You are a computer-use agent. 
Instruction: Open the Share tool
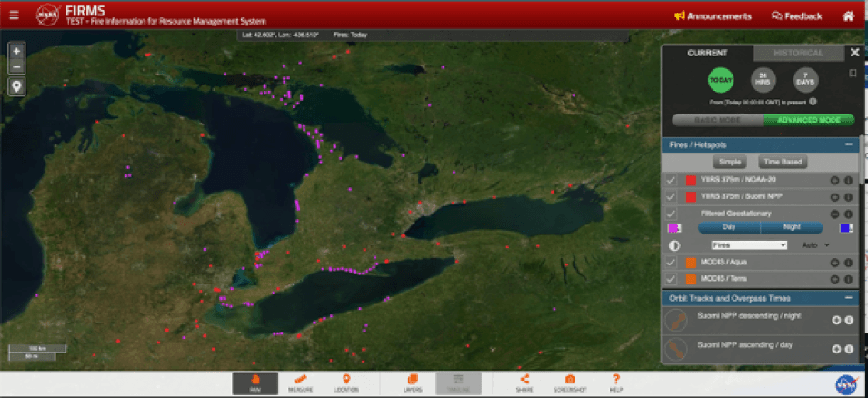(524, 383)
